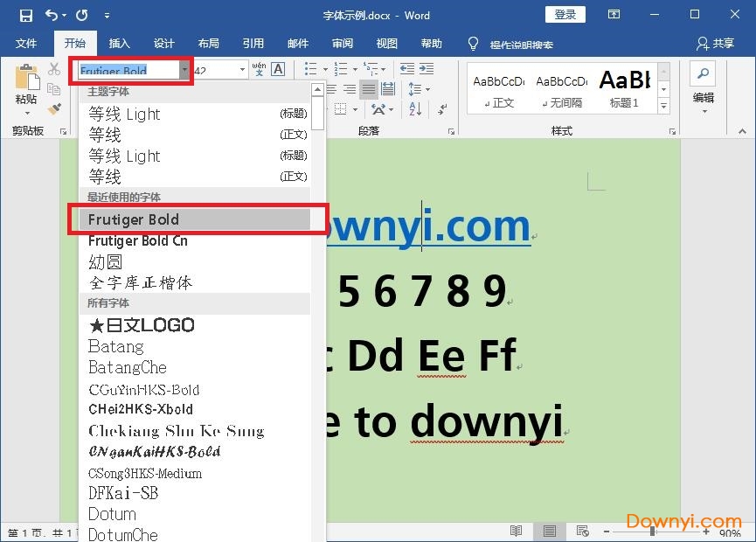This screenshot has height=542, width=756.
Task: Click the 登录 sign-in button
Action: click(x=565, y=15)
